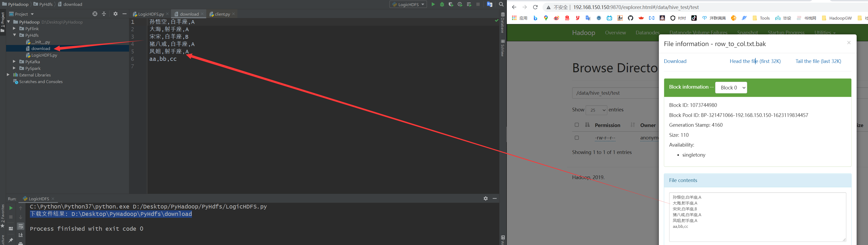Open the Block 0 dropdown
868x245 pixels.
pos(731,88)
